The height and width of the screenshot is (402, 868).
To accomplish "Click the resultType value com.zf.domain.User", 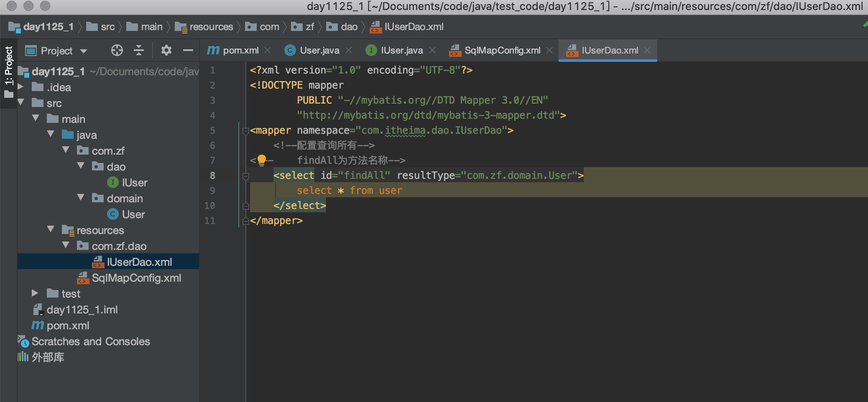I will (x=519, y=176).
